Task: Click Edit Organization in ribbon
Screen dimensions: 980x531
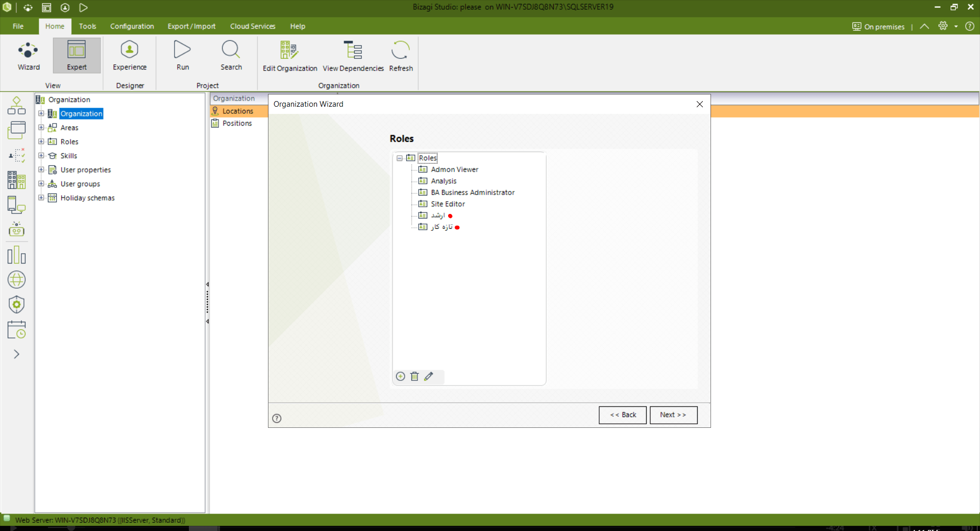Action: click(289, 57)
